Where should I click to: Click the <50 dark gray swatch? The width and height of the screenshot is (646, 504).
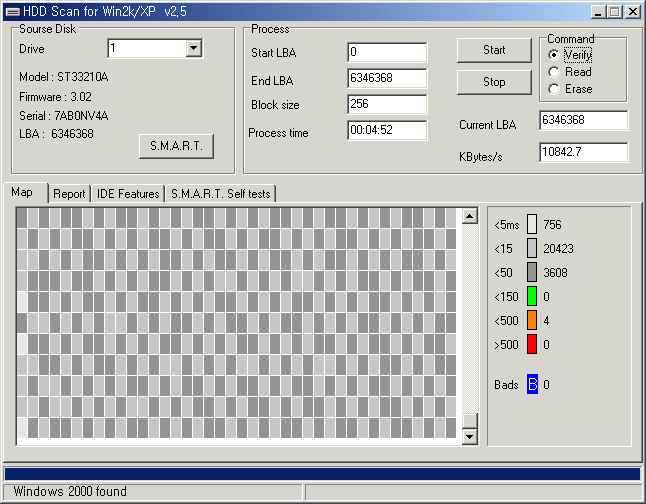pyautogui.click(x=532, y=272)
